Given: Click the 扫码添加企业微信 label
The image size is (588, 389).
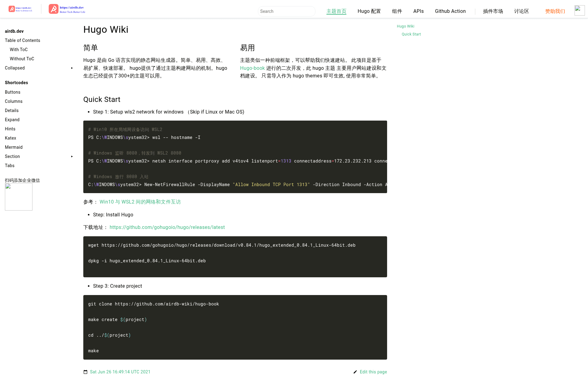Looking at the screenshot, I should 22,180.
